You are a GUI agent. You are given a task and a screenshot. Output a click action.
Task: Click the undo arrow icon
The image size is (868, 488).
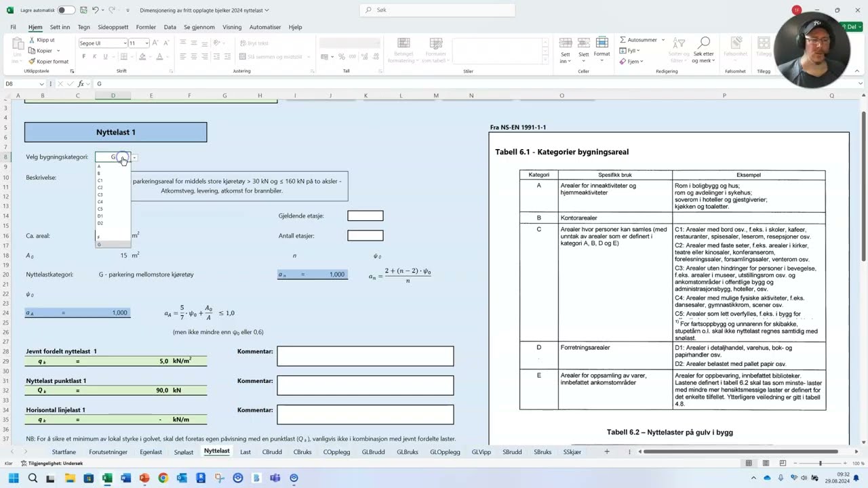click(x=95, y=10)
